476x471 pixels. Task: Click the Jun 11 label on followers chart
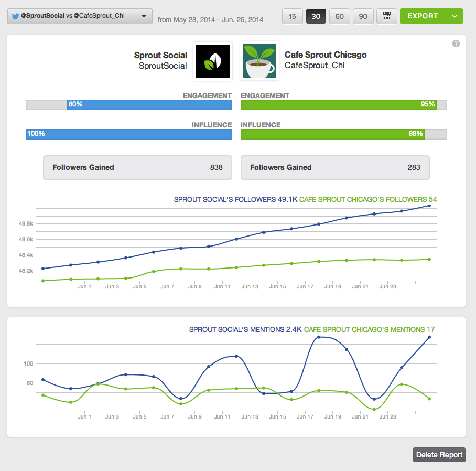[222, 287]
